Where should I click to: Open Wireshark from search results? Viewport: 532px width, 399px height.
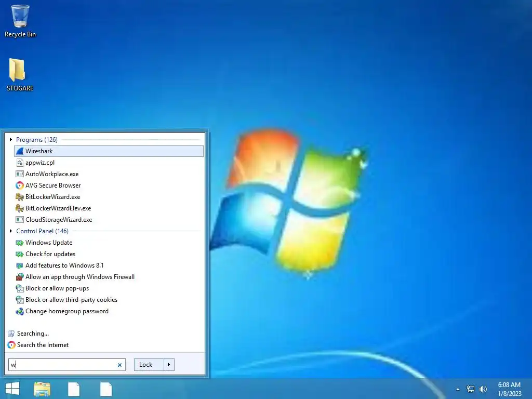coord(109,151)
